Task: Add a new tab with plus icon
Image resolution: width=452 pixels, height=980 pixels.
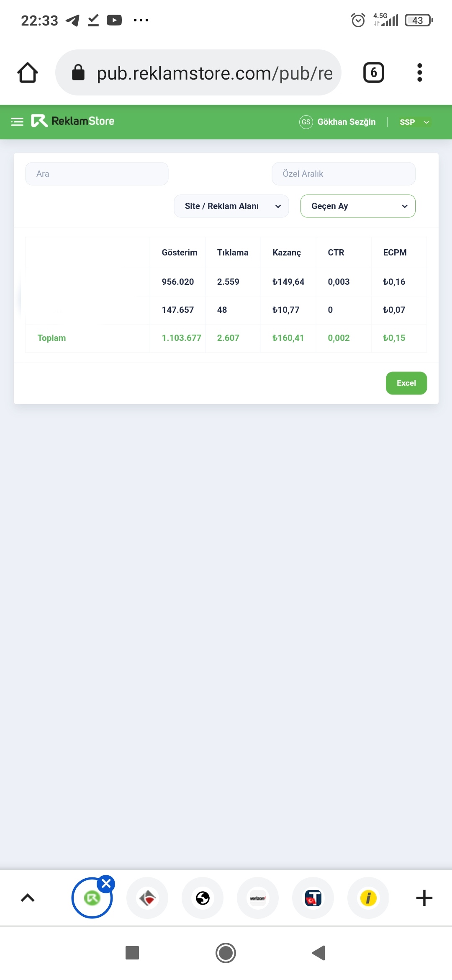Action: tap(424, 897)
